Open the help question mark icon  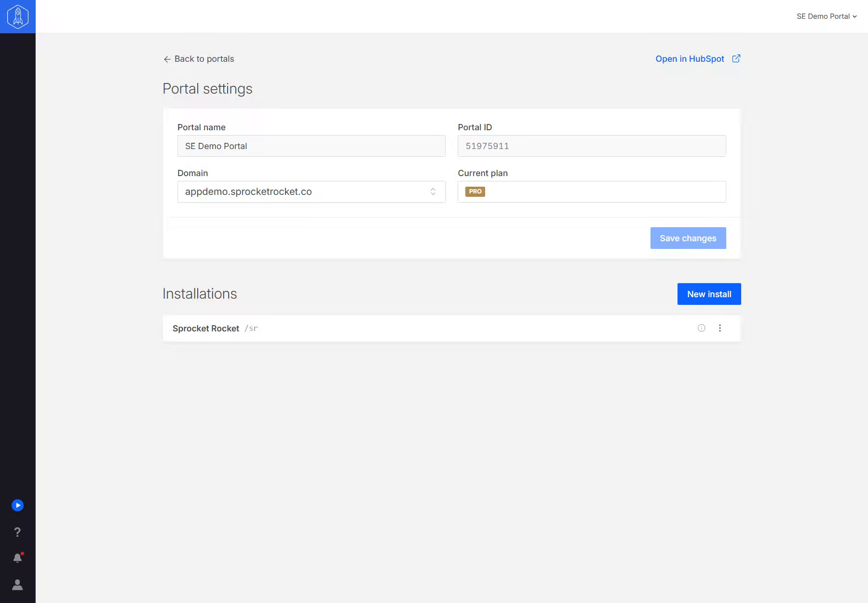tap(17, 532)
